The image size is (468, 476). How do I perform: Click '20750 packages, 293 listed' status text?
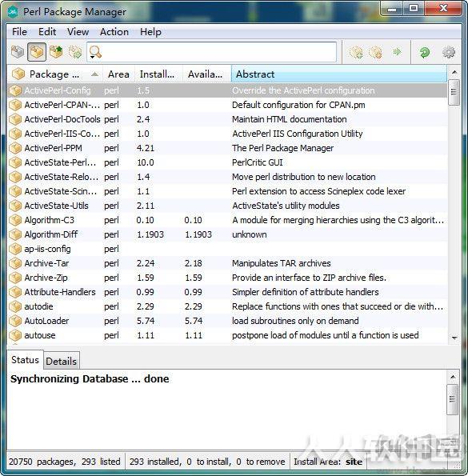(64, 462)
